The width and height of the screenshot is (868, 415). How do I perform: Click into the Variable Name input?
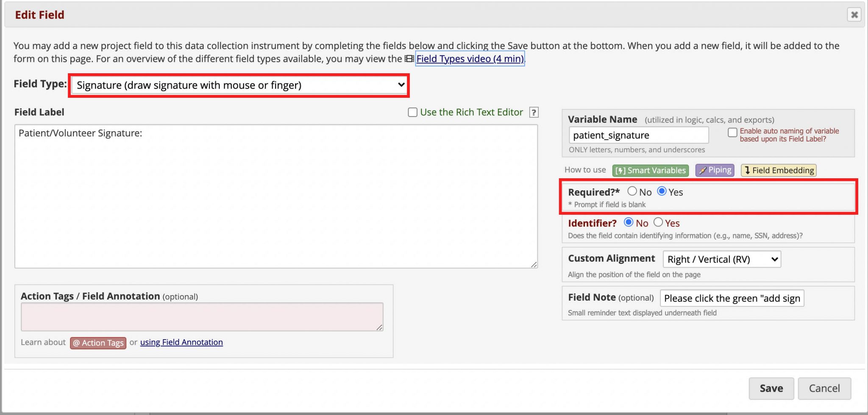[x=638, y=135]
